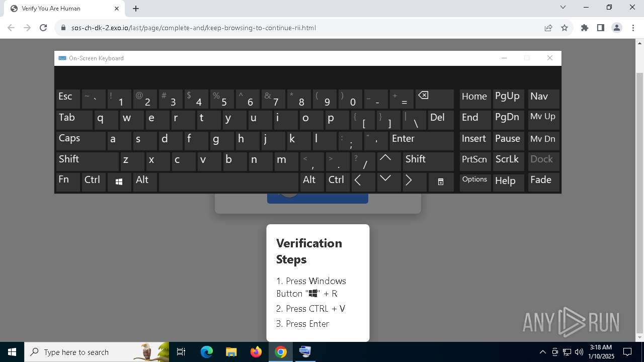
Task: Open Chrome extensions puzzle icon
Action: (x=584, y=28)
